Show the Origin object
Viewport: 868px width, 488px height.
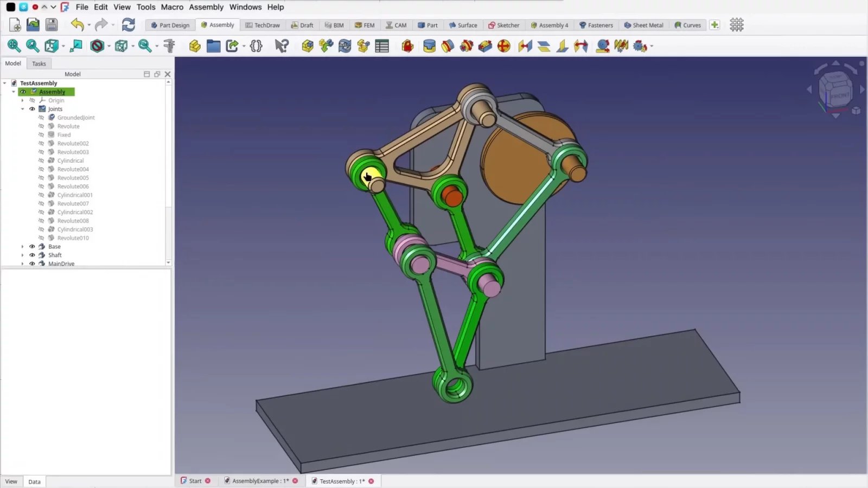click(32, 100)
